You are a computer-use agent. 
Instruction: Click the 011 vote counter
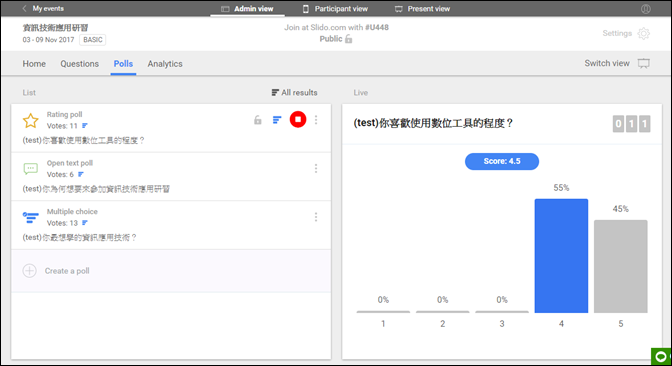[631, 124]
